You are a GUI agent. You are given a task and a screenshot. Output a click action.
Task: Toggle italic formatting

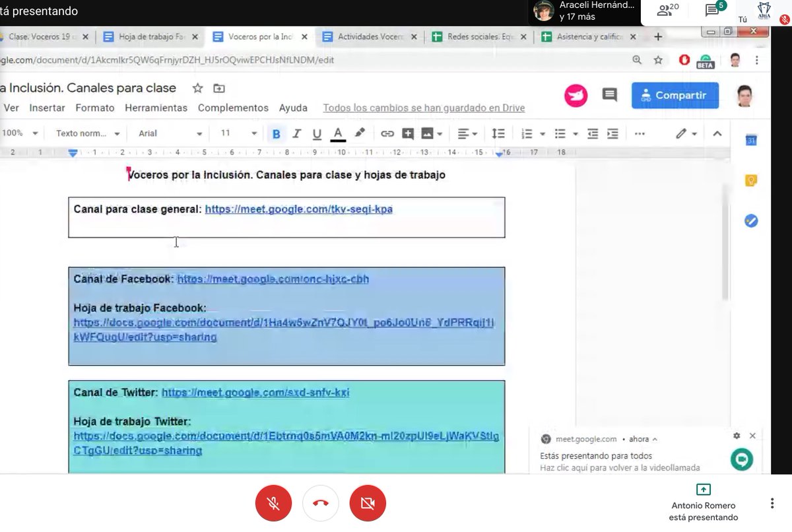[296, 133]
